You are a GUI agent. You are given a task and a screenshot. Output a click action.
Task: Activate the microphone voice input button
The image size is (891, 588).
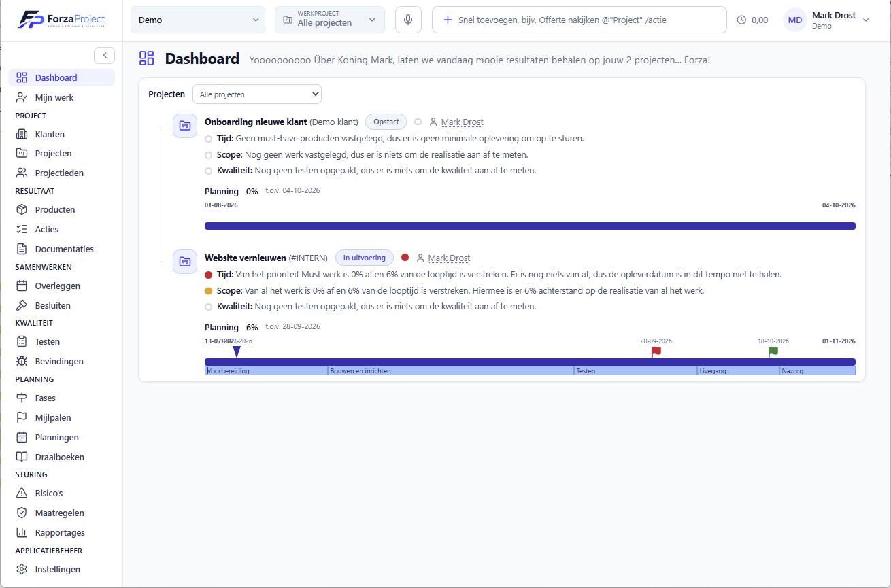(408, 20)
